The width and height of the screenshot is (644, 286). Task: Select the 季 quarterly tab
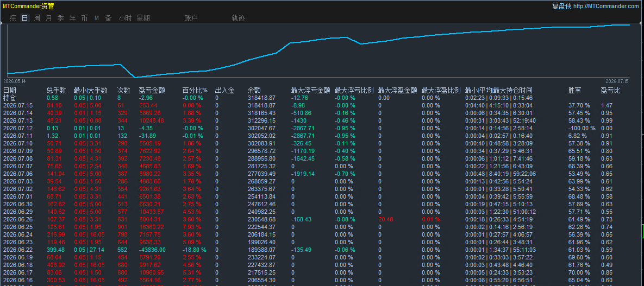click(x=61, y=18)
